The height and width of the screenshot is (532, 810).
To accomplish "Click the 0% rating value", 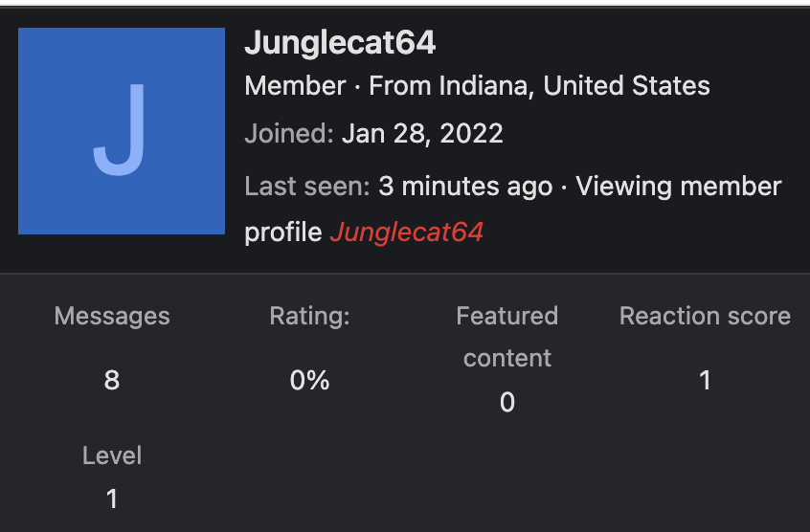I will click(x=309, y=380).
